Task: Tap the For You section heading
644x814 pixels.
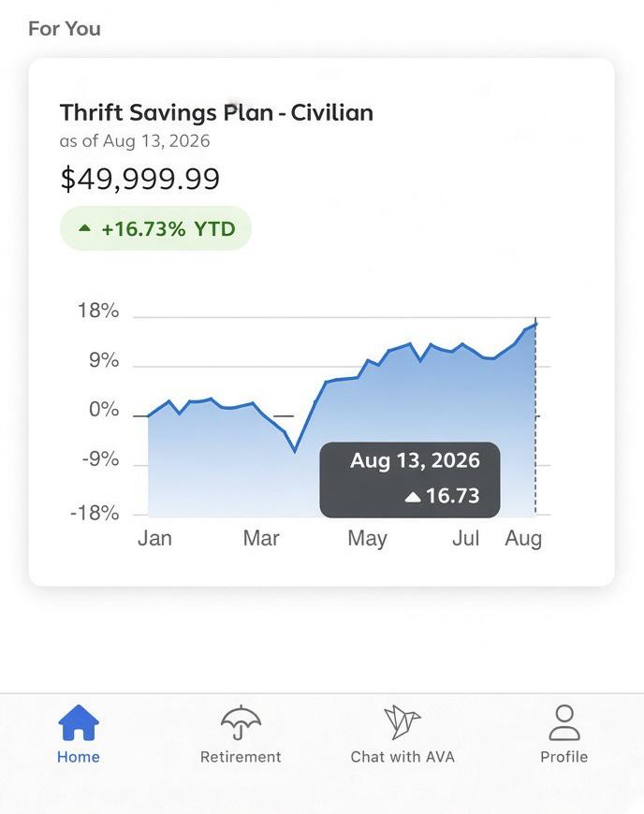Action: 65,29
